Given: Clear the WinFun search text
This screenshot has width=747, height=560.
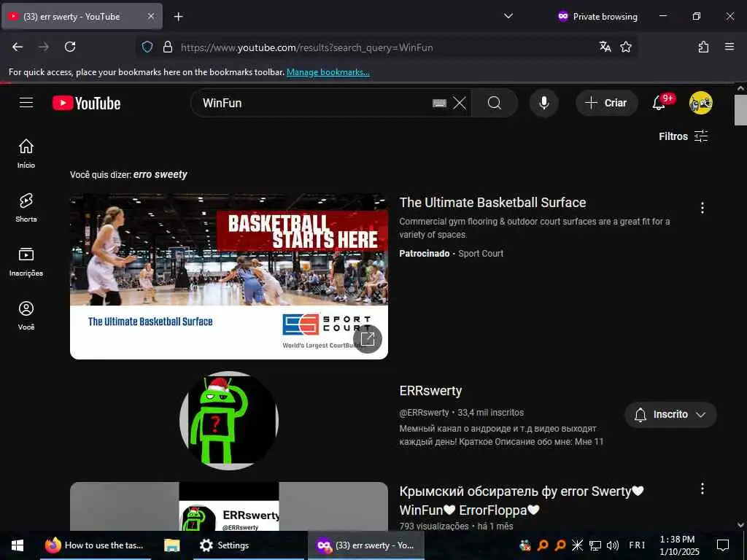Looking at the screenshot, I should point(460,103).
